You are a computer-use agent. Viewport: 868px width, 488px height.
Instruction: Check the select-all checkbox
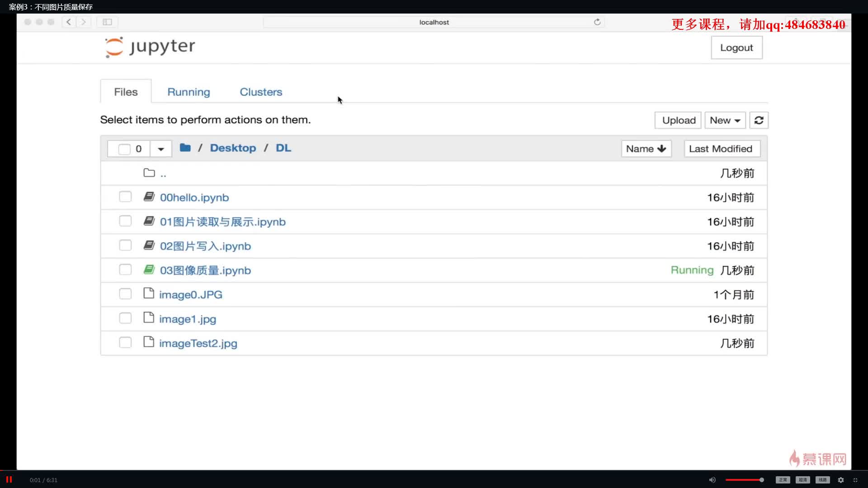(124, 149)
